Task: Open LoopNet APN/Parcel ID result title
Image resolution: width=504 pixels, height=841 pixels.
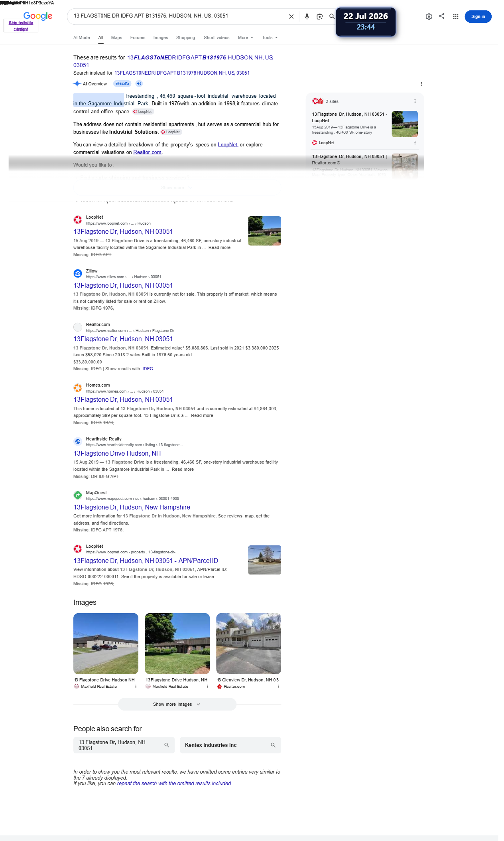Action: pyautogui.click(x=146, y=561)
